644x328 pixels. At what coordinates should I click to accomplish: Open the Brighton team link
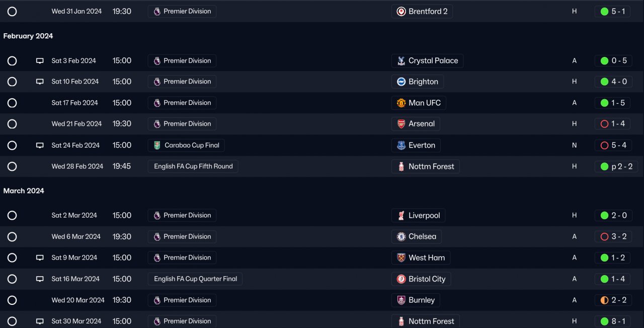[418, 82]
